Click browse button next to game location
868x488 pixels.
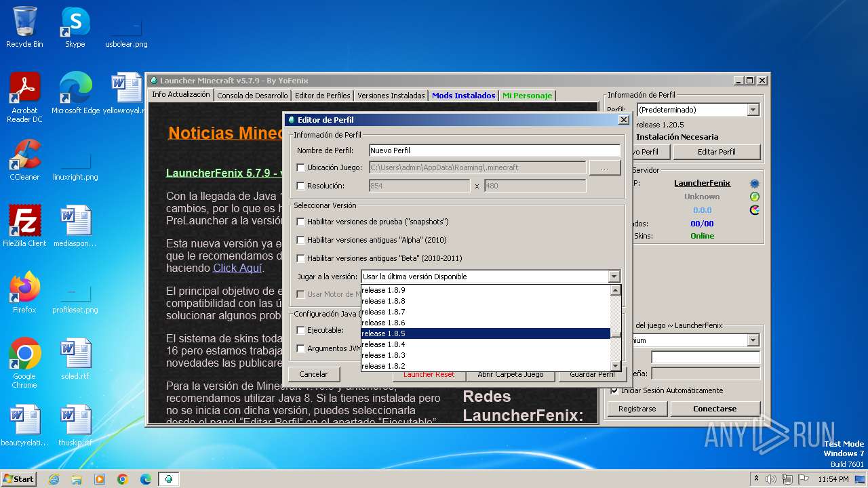click(x=605, y=167)
